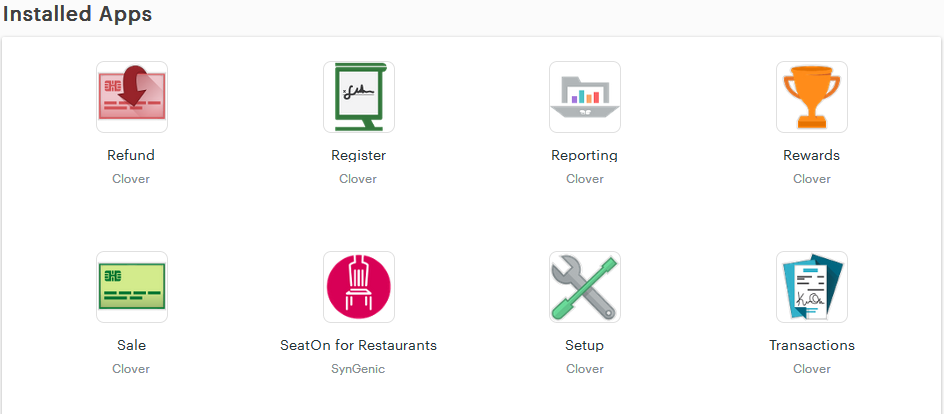Viewport: 944px width, 414px height.
Task: Click the Rewards app name label
Action: pos(812,155)
